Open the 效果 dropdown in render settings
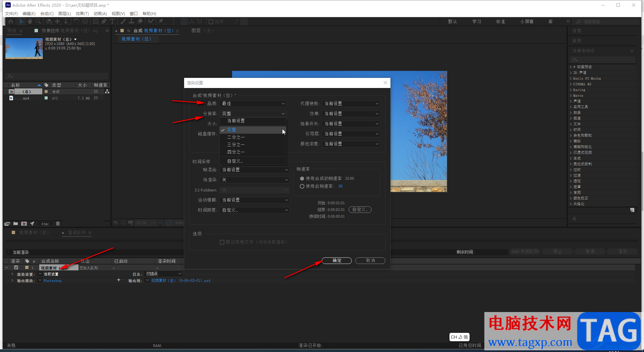Image resolution: width=644 pixels, height=352 pixels. pos(351,114)
